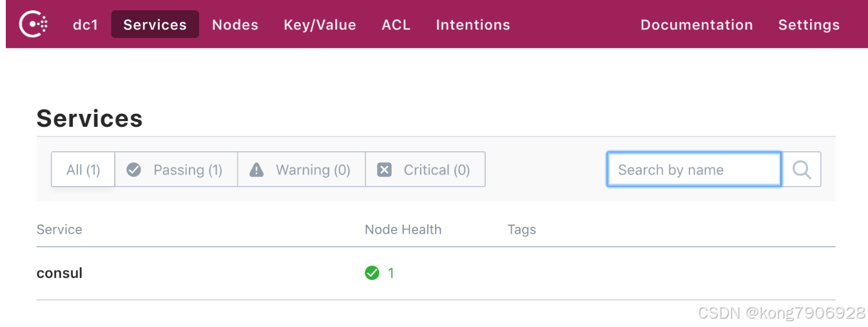
Task: Click the search magnifier icon
Action: 802,169
